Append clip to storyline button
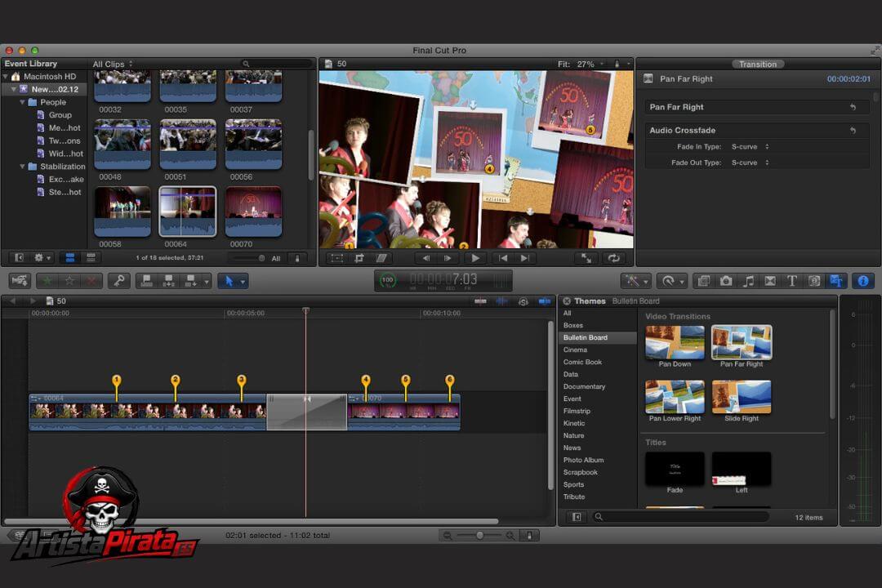Screen dimensions: 882x588 [x=190, y=280]
